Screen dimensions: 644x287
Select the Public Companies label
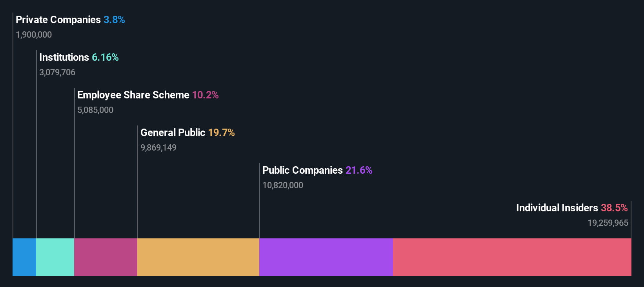point(302,170)
